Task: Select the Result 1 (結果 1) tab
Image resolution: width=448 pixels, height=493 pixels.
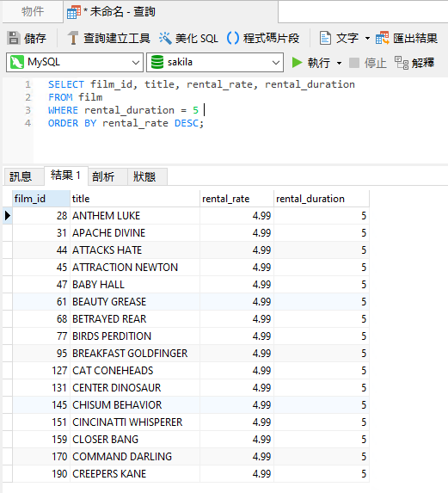Action: click(x=66, y=176)
